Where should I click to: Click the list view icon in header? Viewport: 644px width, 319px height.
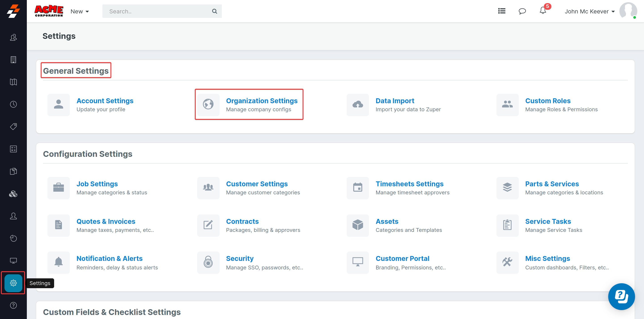click(502, 11)
